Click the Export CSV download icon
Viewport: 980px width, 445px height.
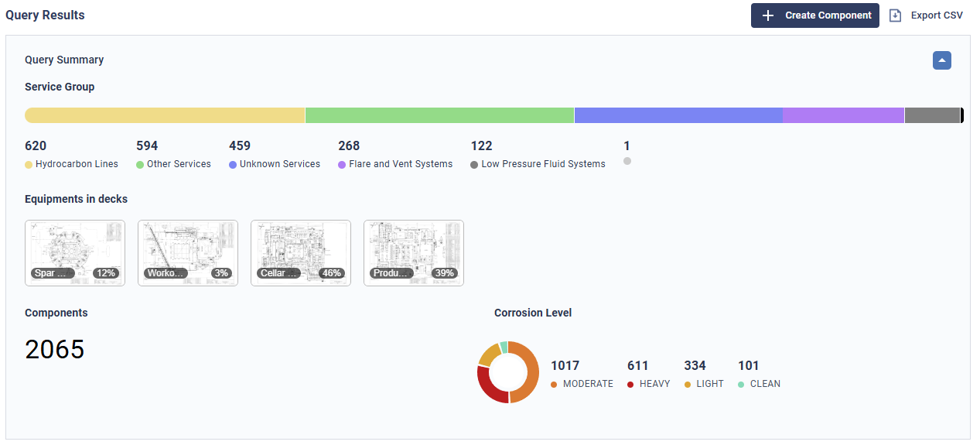pos(896,15)
